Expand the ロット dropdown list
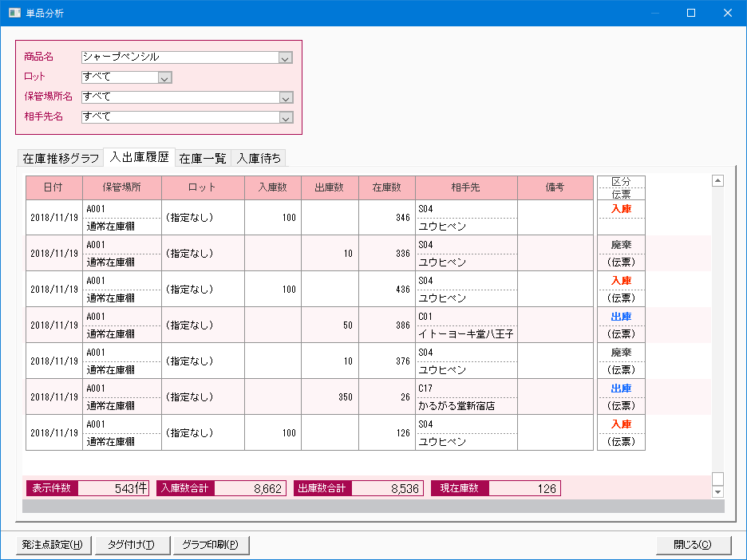The width and height of the screenshot is (747, 560). (164, 77)
